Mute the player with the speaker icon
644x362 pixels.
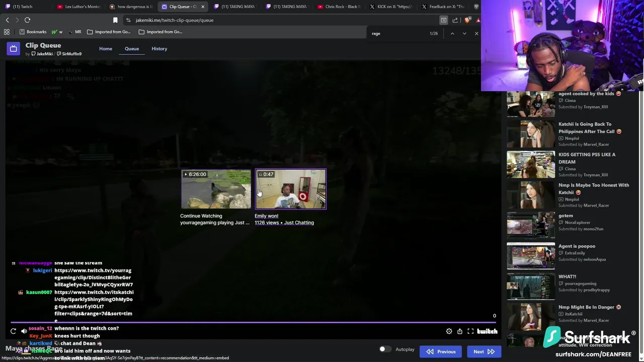click(24, 331)
